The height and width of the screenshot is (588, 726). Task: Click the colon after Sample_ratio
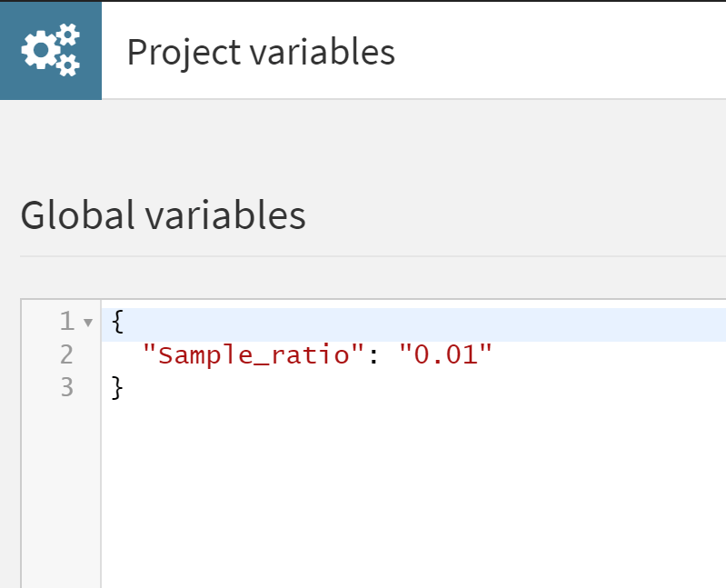pyautogui.click(x=369, y=354)
